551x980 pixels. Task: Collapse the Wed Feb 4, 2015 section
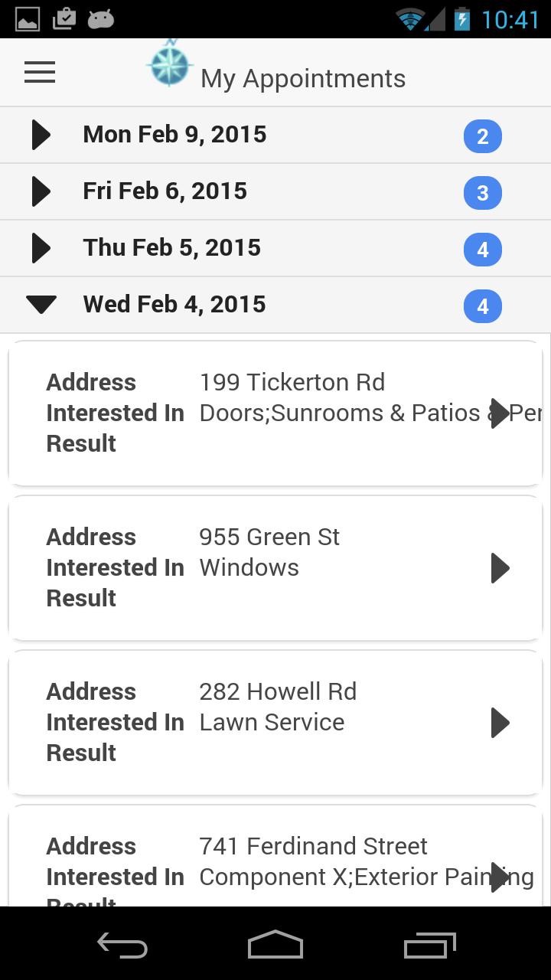pos(41,305)
